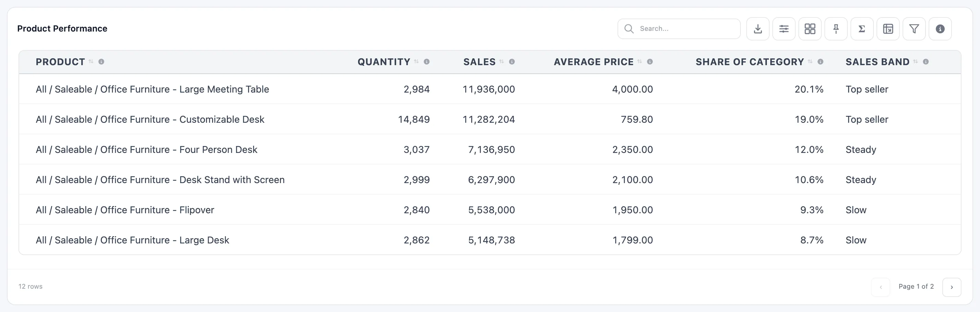Screen dimensions: 980x312
Task: Click the Share of Category sort arrows
Action: click(810, 62)
